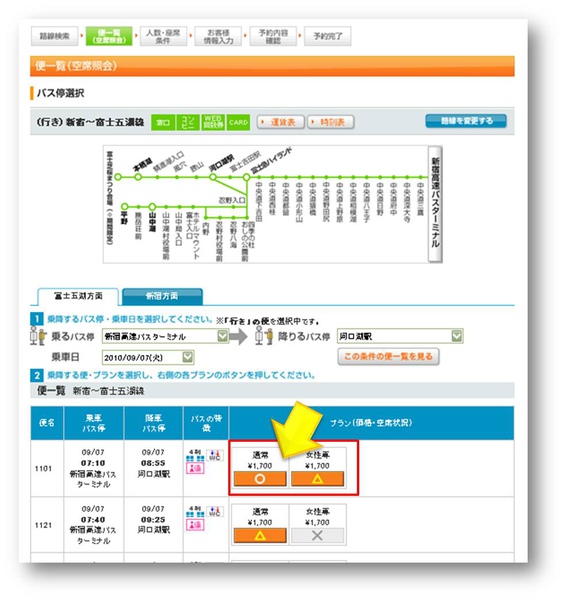The width and height of the screenshot is (565, 600).
Task: Select 河口湖駅 stop circle on route map
Action: pos(213,177)
